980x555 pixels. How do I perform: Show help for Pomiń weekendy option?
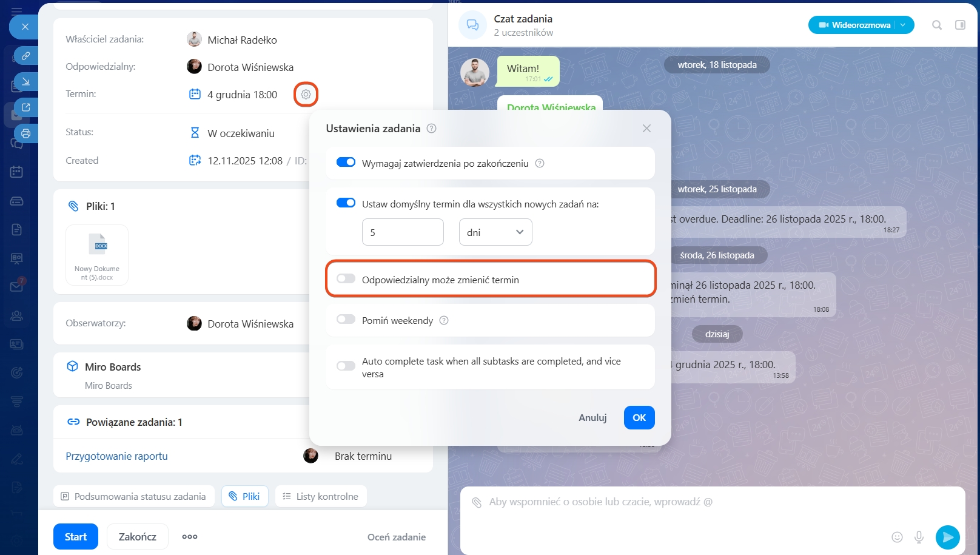444,320
